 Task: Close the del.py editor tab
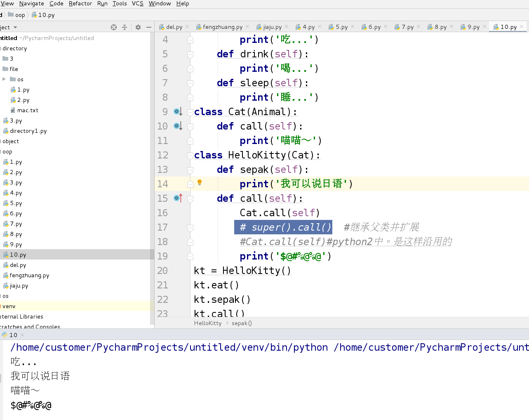tap(187, 26)
